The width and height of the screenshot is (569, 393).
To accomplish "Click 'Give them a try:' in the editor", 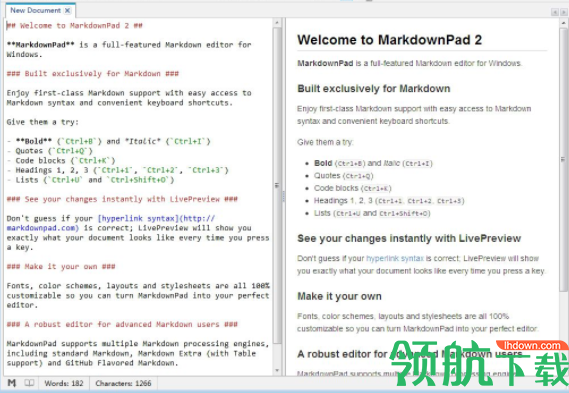I will tap(42, 122).
